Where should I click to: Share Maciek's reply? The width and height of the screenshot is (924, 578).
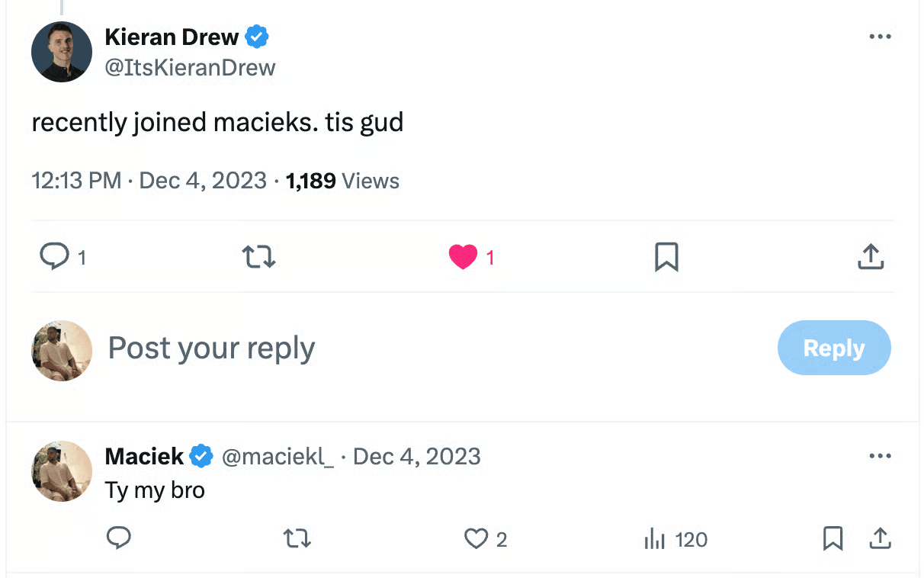coord(880,539)
